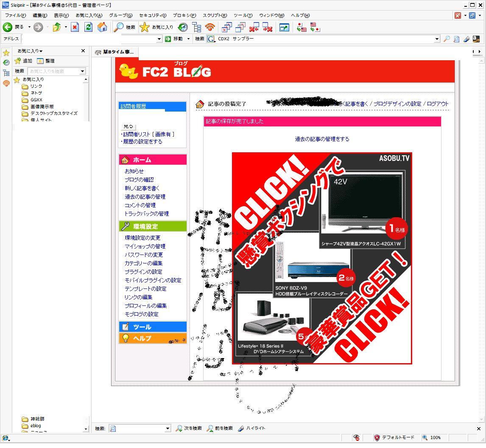
Task: Click the ハイライト highlight button
Action: point(251,428)
